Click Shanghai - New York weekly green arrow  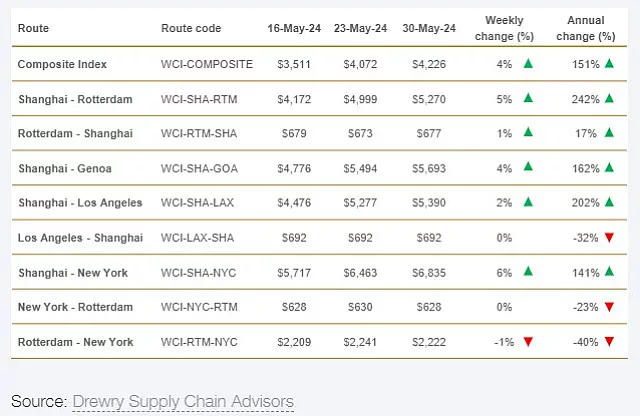pyautogui.click(x=527, y=272)
